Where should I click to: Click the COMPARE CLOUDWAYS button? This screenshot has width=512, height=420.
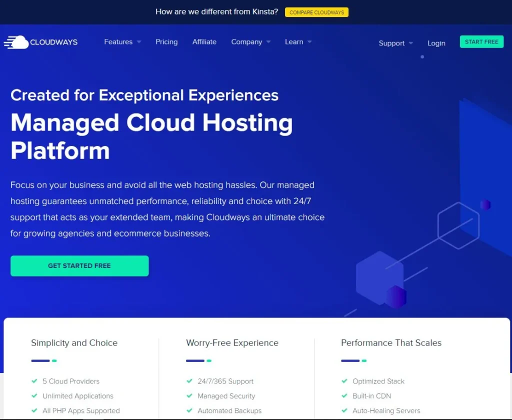point(316,12)
